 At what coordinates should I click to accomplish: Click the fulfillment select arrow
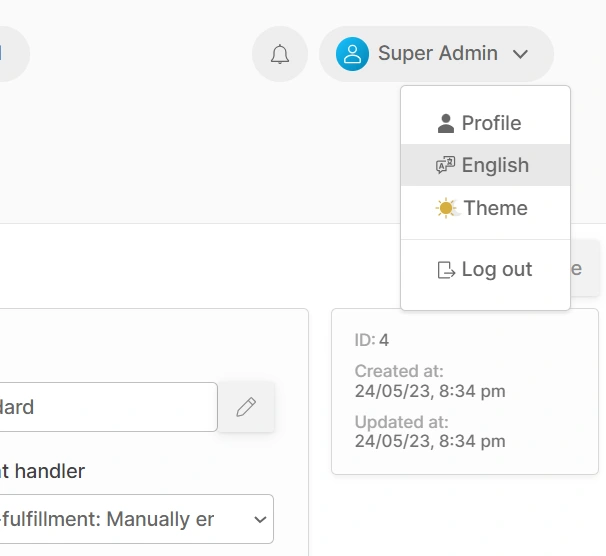[260, 520]
